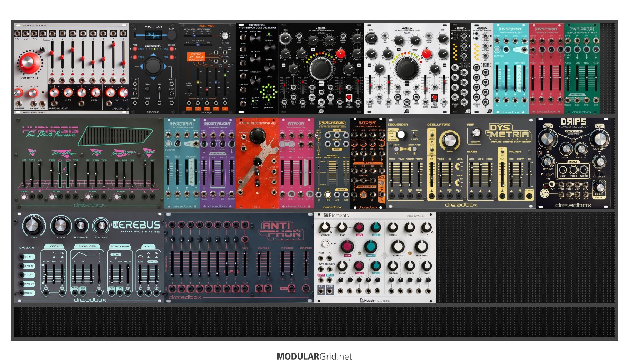Click the Antiphon EXT IN jack
The width and height of the screenshot is (629, 364).
coord(292,288)
